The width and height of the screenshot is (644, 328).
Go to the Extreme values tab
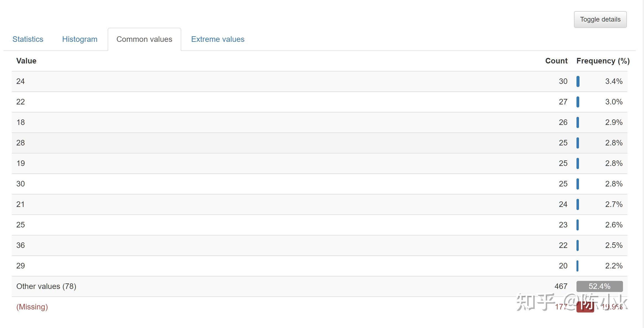point(218,39)
